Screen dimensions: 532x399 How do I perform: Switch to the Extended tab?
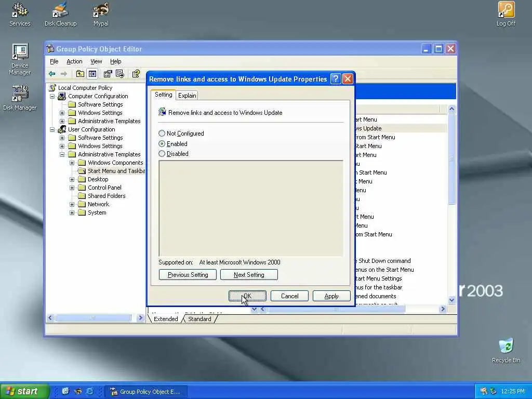click(x=166, y=319)
